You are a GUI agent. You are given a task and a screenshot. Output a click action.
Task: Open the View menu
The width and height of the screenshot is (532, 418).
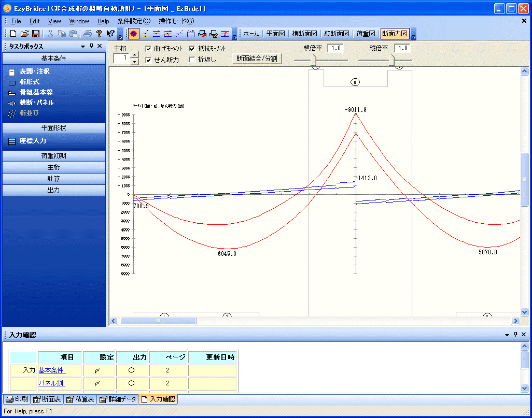click(54, 21)
